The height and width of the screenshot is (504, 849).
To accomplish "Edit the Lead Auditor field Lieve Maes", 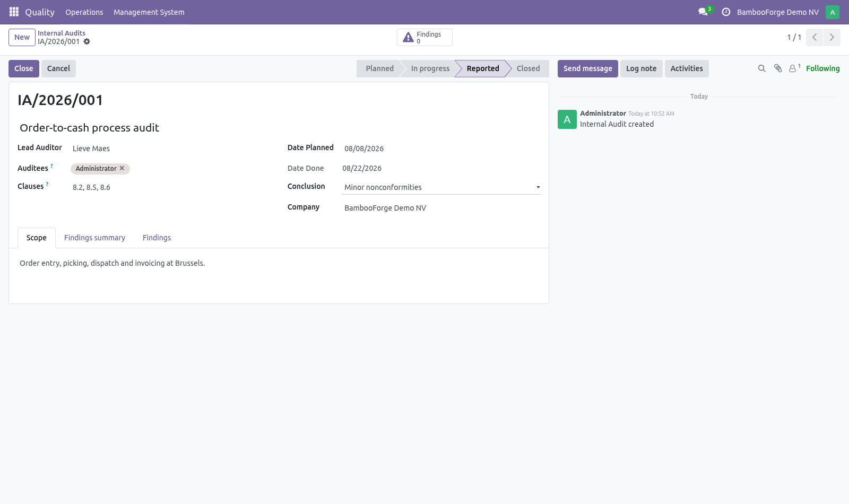I will tap(170, 149).
